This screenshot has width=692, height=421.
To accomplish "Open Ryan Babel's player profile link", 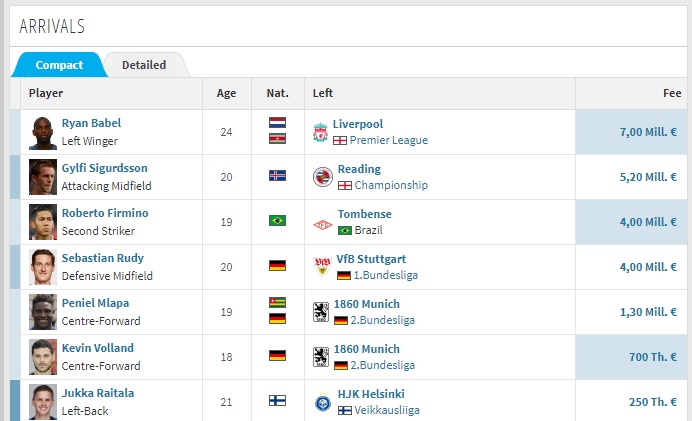I will [91, 123].
